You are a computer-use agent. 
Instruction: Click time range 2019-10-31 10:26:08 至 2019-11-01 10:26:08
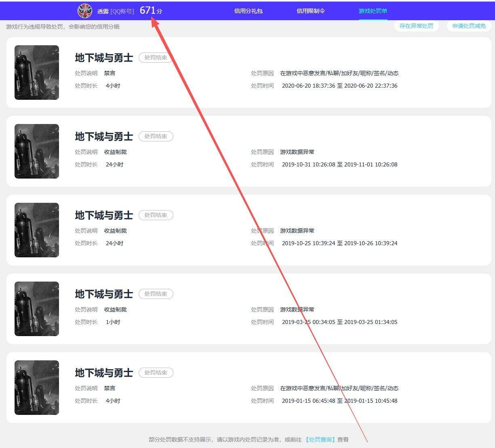tap(339, 164)
